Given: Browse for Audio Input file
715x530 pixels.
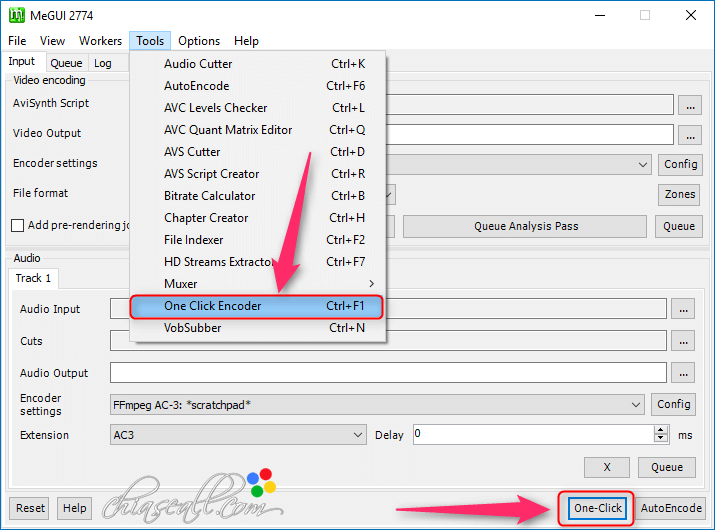Looking at the screenshot, I should [x=683, y=309].
